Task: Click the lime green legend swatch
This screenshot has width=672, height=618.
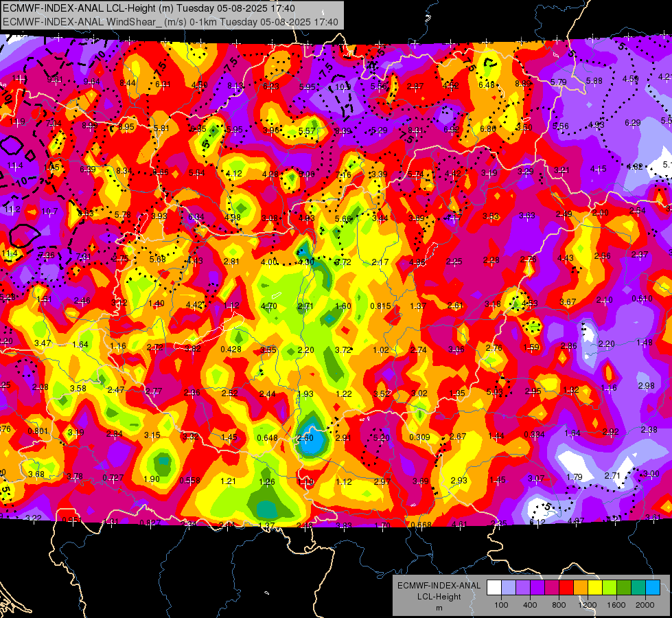Action: click(x=610, y=588)
